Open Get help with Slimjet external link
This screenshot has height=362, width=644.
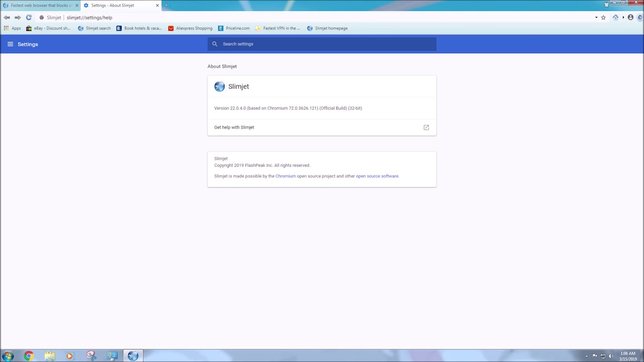tap(426, 127)
